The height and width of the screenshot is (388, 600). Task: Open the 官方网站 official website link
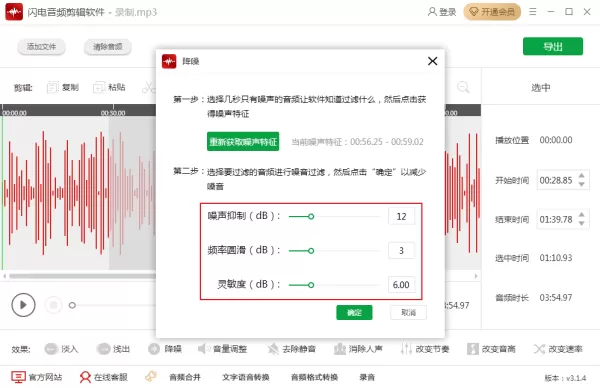coord(36,377)
